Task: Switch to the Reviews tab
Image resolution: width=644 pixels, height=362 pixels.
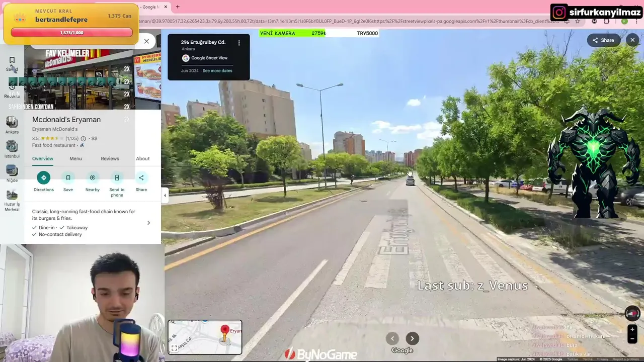Action: pyautogui.click(x=110, y=158)
